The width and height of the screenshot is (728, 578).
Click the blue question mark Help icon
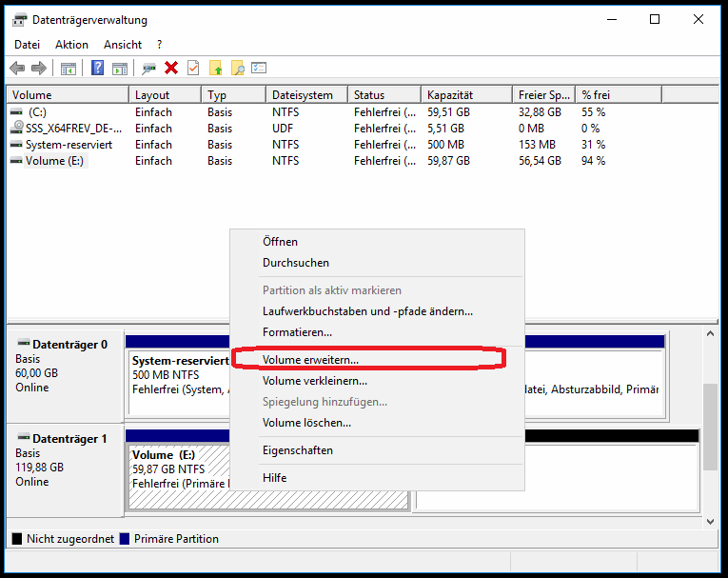[97, 69]
